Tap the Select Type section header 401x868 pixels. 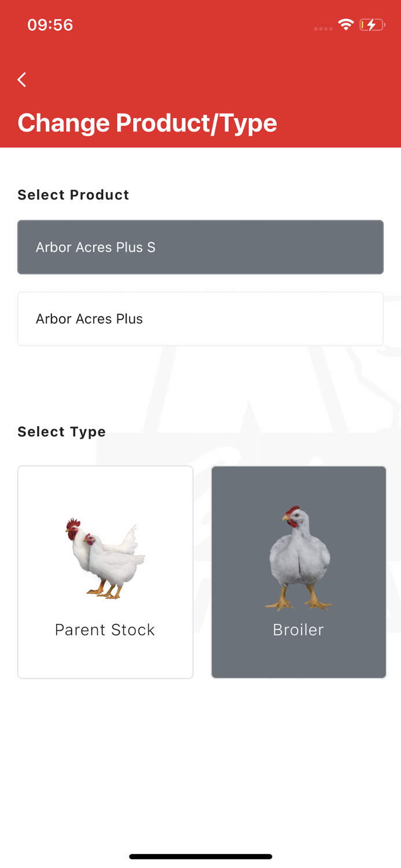(61, 432)
